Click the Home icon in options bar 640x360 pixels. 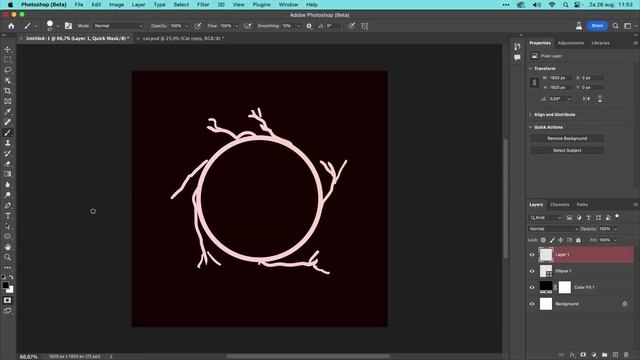pos(11,26)
